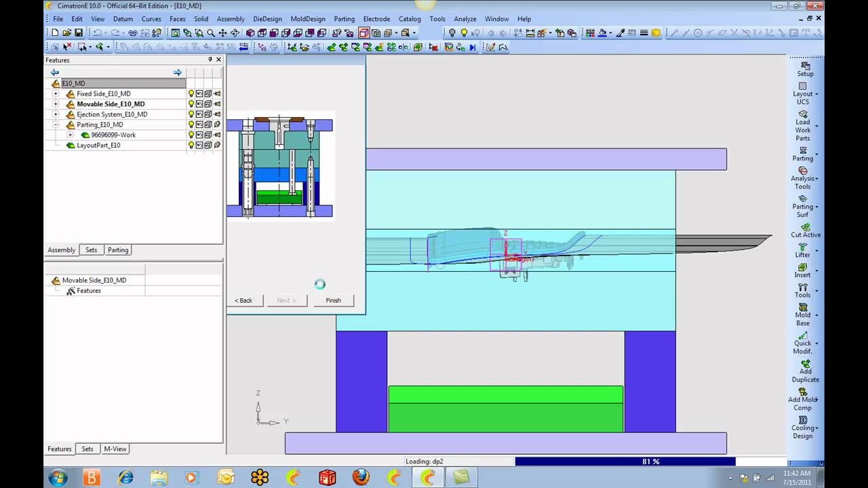Pin the Features panel

point(210,60)
